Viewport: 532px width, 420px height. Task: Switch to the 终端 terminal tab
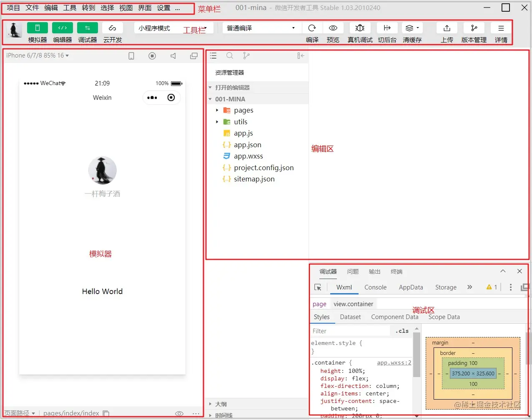coord(396,272)
